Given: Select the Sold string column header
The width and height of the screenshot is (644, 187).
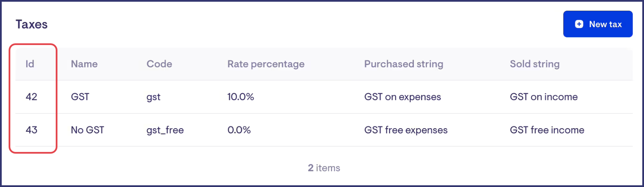Looking at the screenshot, I should point(535,64).
